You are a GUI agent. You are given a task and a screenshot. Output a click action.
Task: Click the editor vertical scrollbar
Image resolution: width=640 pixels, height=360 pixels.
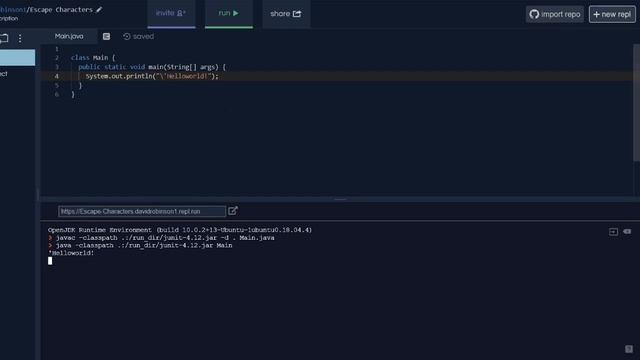click(636, 103)
